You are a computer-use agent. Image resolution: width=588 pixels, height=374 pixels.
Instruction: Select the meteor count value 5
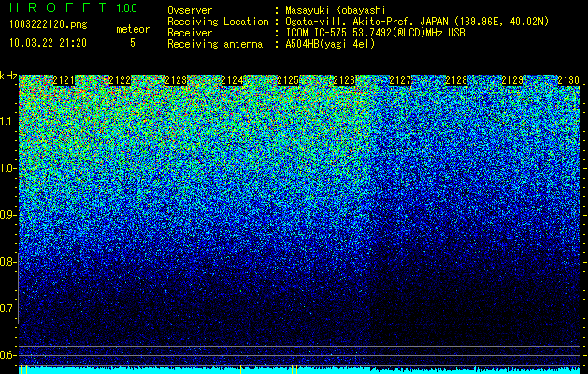133,43
